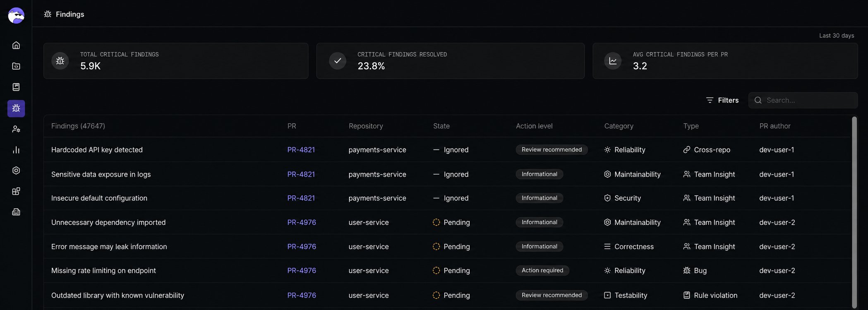This screenshot has height=310, width=868.
Task: Click Review recommended badge in Outdated library row
Action: click(x=551, y=295)
